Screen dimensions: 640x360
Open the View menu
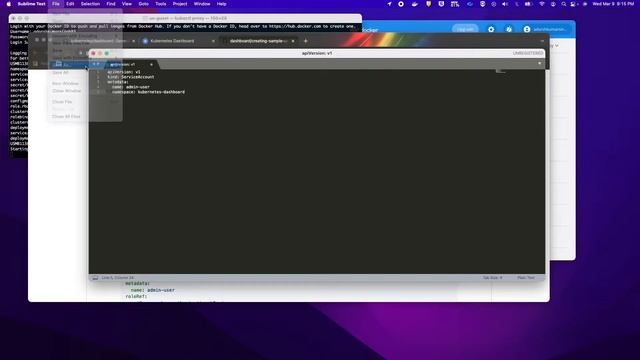point(127,4)
